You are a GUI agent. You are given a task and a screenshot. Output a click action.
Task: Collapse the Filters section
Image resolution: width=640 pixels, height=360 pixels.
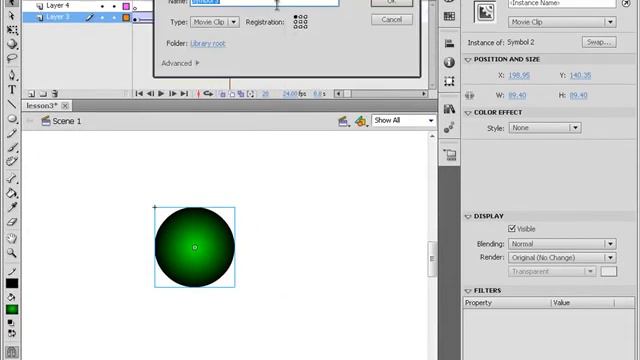click(468, 291)
